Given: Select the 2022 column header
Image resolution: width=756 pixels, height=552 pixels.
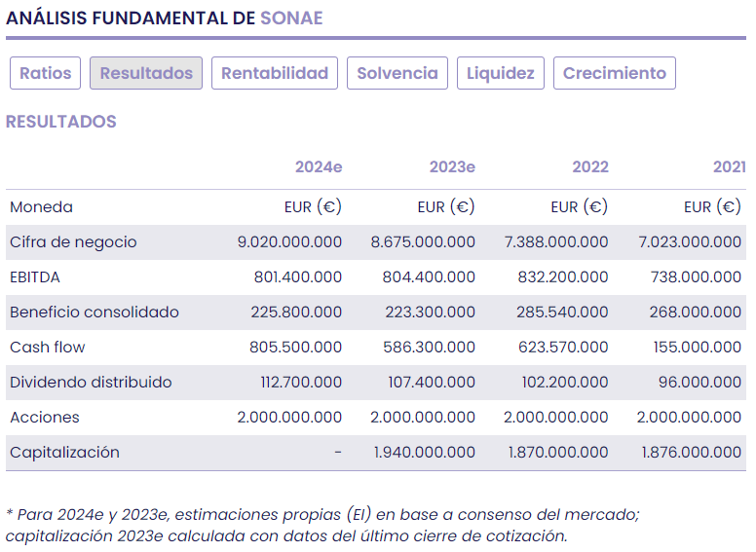Looking at the screenshot, I should (590, 166).
